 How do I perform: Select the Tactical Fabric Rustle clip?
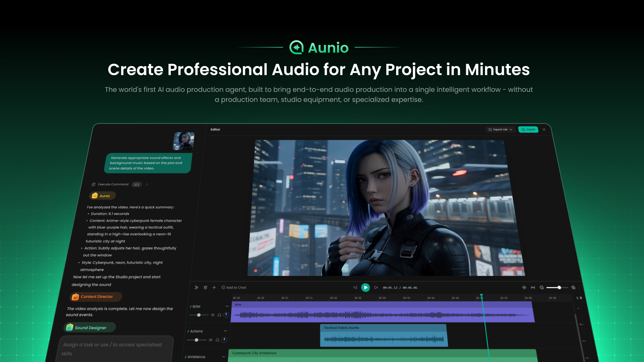coord(384,336)
